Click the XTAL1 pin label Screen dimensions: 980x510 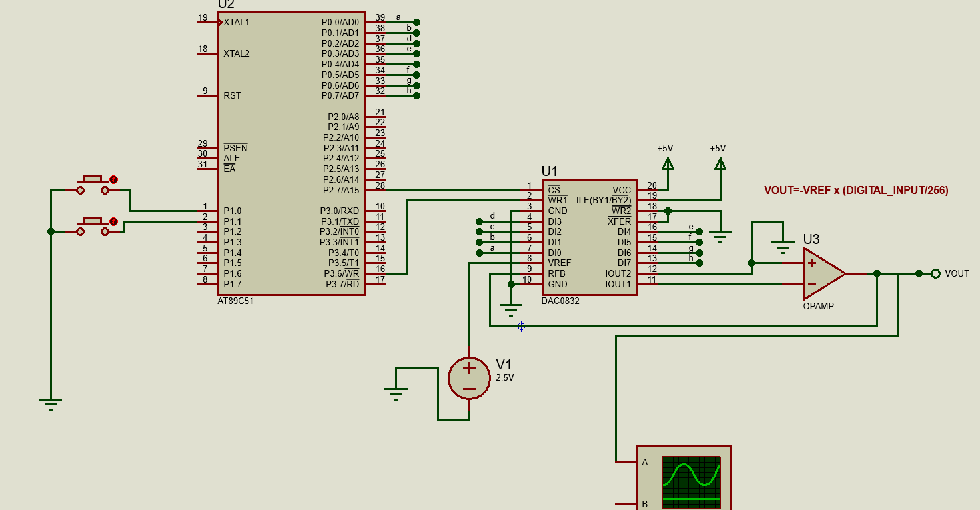[x=237, y=22]
